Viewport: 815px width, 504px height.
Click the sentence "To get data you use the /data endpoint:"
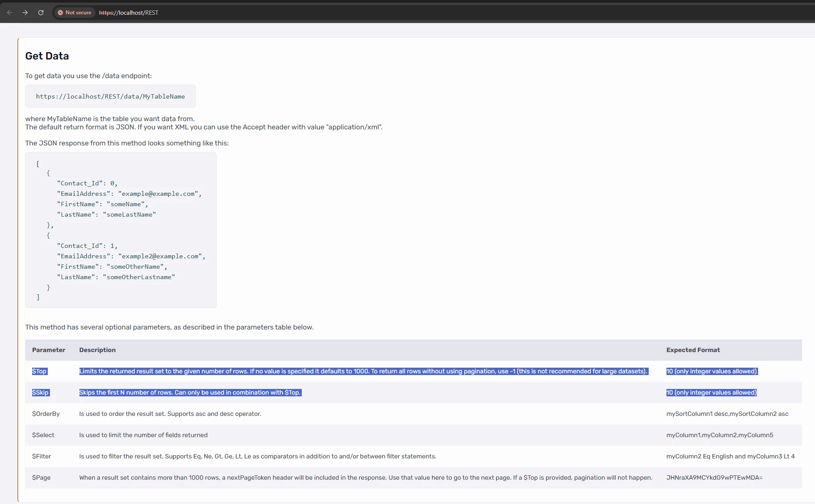point(89,76)
